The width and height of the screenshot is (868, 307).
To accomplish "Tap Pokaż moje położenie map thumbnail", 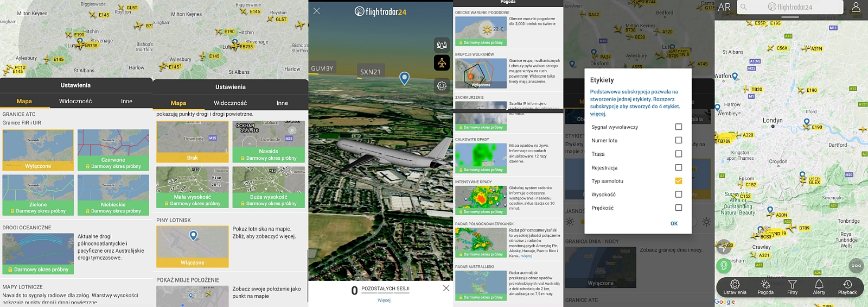I will pos(192,296).
